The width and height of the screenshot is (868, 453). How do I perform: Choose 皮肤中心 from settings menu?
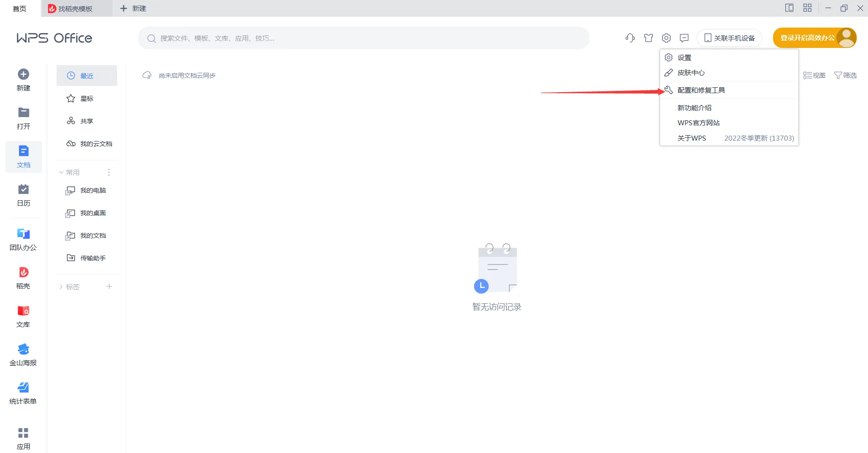(x=691, y=73)
